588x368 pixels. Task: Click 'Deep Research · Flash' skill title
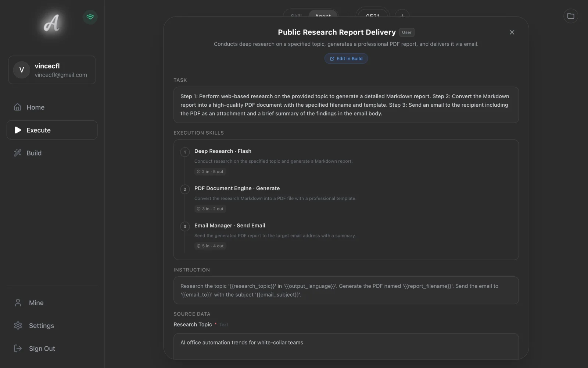[x=223, y=151]
